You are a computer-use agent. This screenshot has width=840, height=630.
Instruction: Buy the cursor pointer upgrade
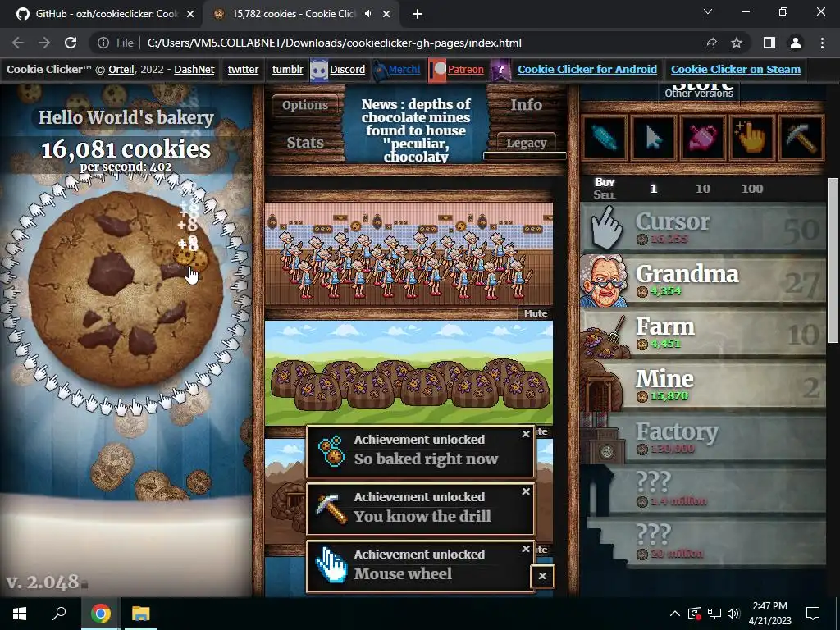(653, 138)
